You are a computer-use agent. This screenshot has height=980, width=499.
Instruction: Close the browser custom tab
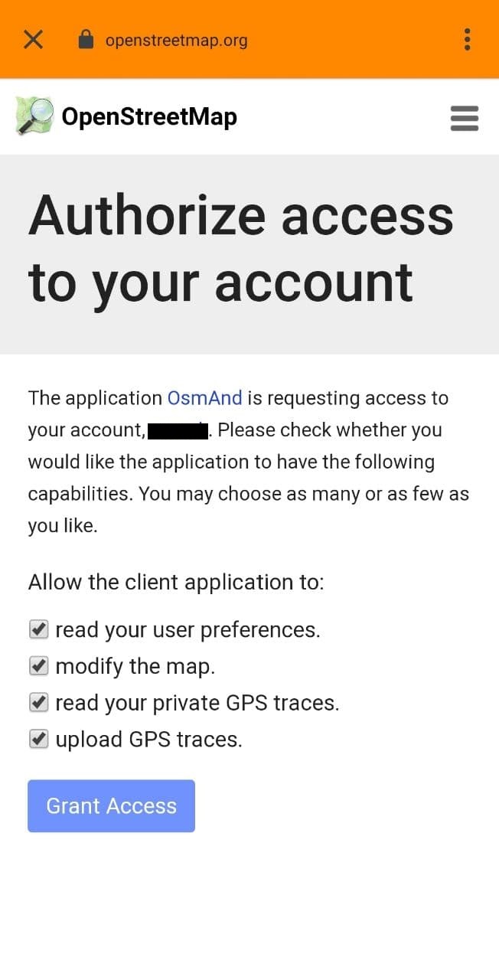33,40
